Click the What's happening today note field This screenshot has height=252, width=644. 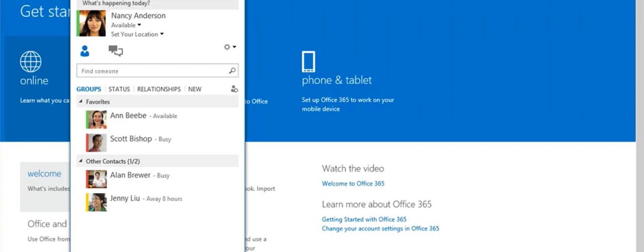tap(157, 4)
